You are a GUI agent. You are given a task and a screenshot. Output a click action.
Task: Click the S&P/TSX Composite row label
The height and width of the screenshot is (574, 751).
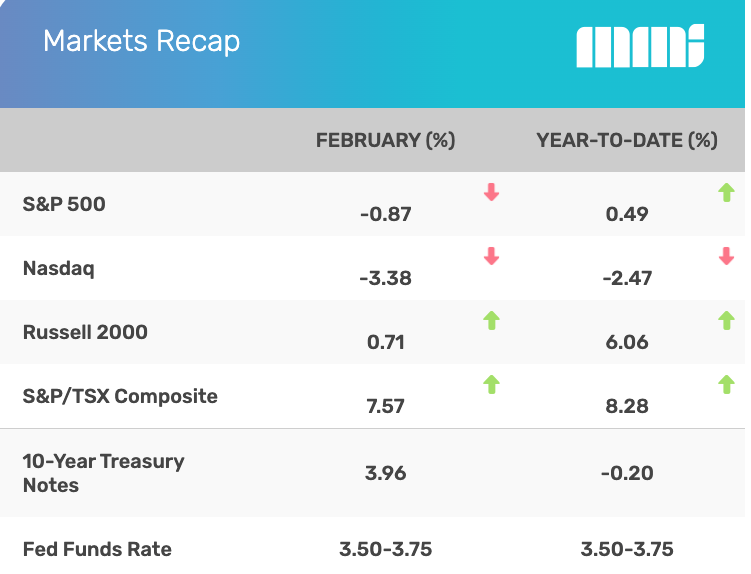[120, 396]
